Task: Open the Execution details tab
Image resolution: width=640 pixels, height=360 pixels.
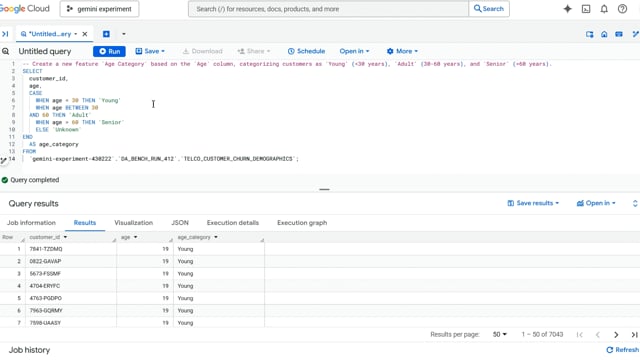Action: (233, 222)
